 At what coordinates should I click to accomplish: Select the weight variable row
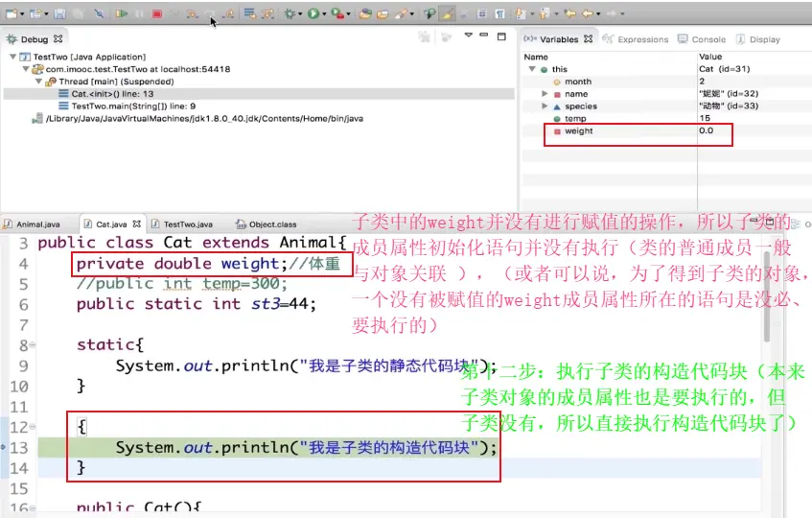(x=579, y=130)
